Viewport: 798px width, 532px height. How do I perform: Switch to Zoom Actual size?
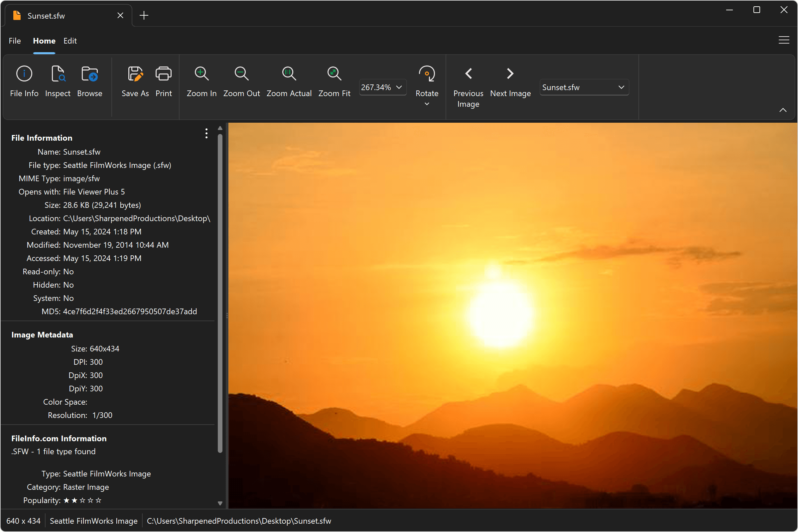coord(289,81)
